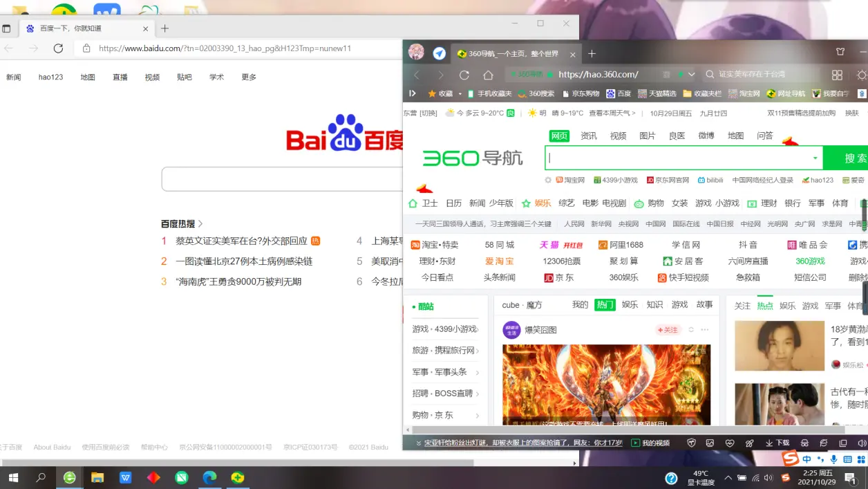868x489 pixels.
Task: Click the Baidu logo on Baidu page
Action: click(x=344, y=133)
